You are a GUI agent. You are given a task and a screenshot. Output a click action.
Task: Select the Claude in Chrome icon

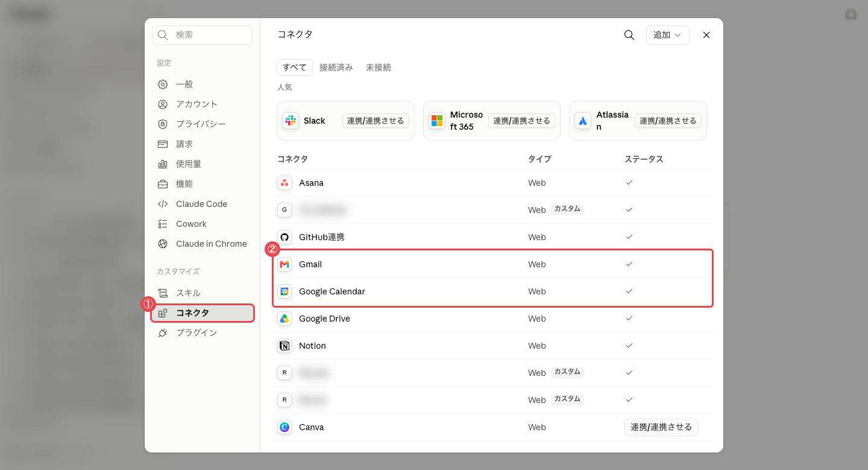point(163,244)
